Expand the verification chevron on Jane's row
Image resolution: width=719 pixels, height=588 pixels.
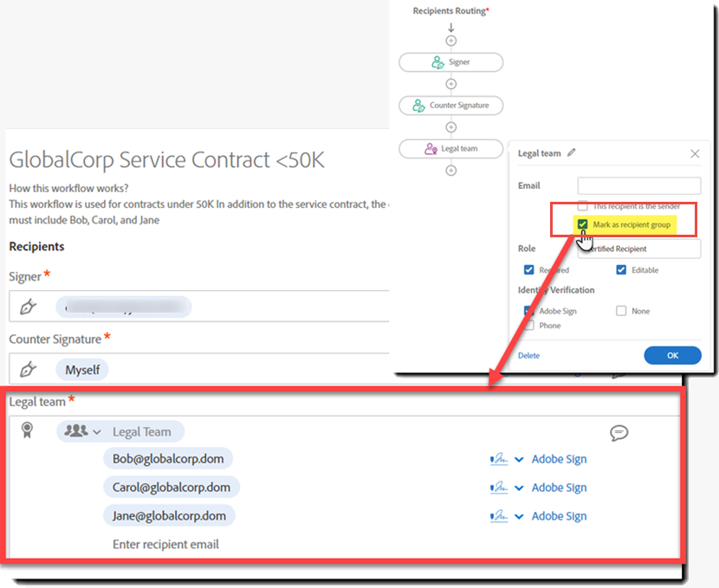pos(519,517)
